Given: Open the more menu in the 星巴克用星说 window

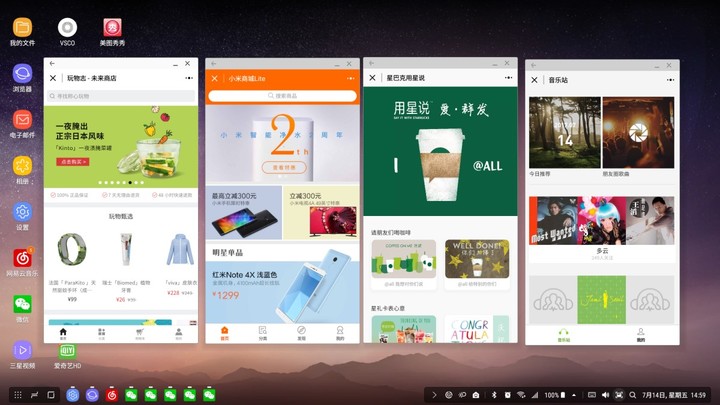Looking at the screenshot, I should [508, 78].
